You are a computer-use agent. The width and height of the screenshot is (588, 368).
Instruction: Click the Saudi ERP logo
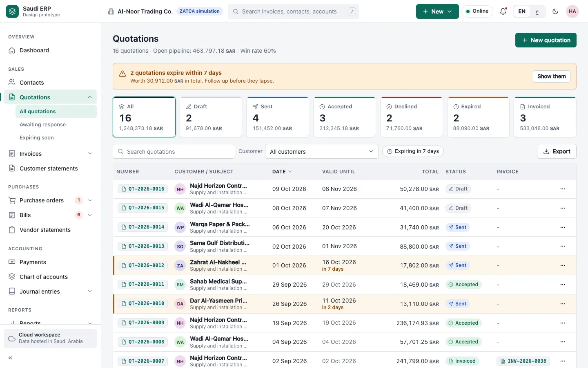pos(12,11)
